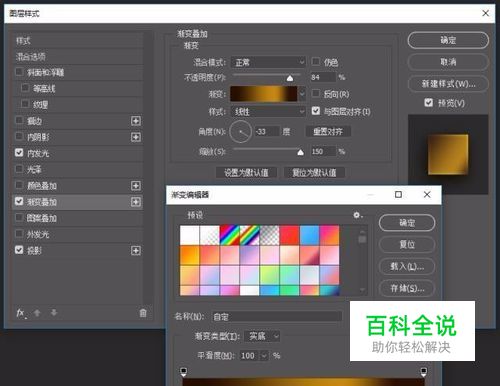This screenshot has width=500, height=386.
Task: Click the plus icon beside 描边
Action: coord(136,121)
